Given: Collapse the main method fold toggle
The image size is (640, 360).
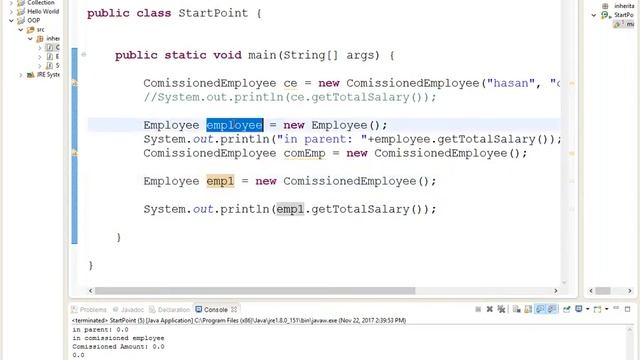Looking at the screenshot, I should coord(84,54).
